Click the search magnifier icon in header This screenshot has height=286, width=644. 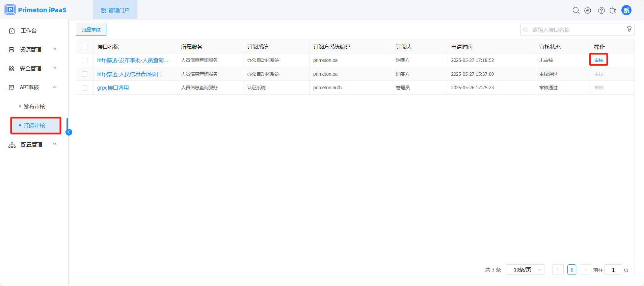[x=576, y=10]
